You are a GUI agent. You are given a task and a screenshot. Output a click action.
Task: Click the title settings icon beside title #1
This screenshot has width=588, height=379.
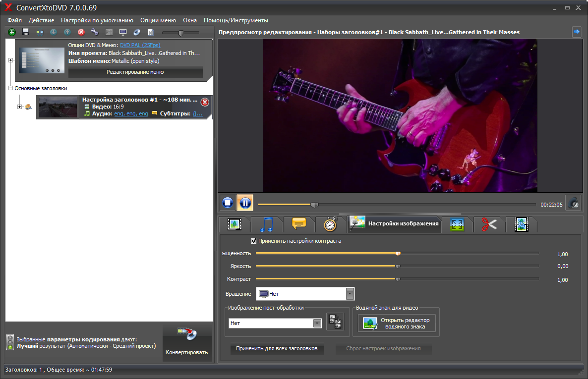point(28,107)
